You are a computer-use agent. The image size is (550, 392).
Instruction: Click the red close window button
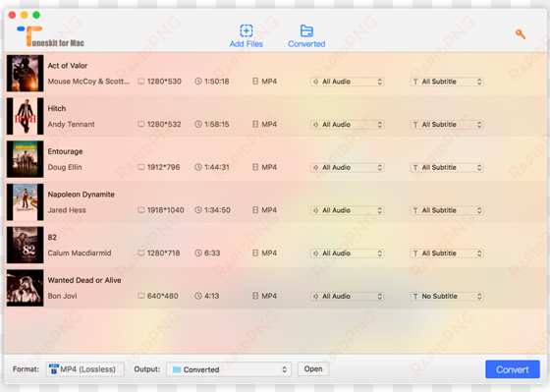(12, 15)
